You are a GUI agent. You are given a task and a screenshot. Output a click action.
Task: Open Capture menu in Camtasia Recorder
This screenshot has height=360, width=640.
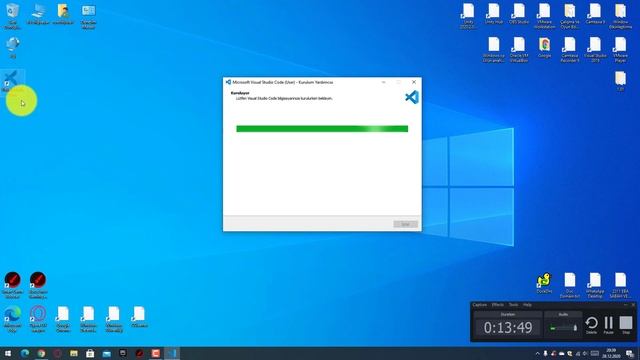click(480, 305)
